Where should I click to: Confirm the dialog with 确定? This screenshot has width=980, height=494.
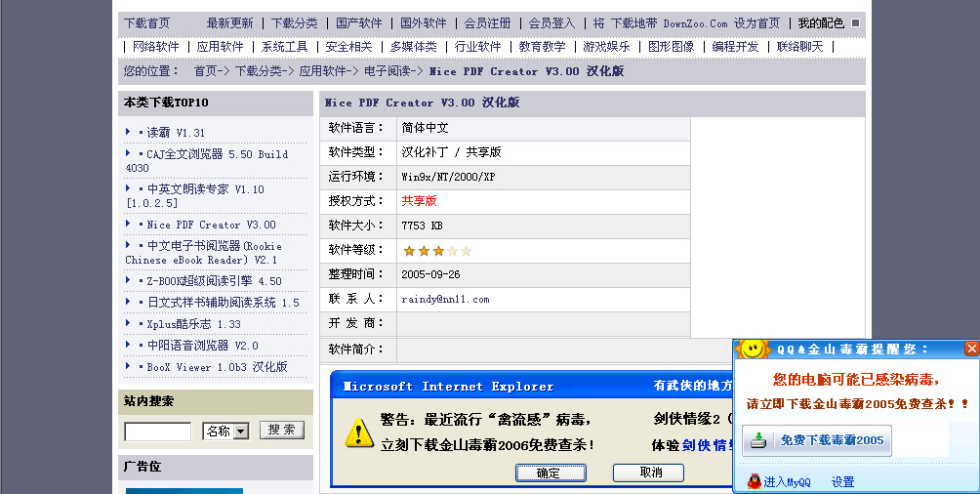(551, 473)
